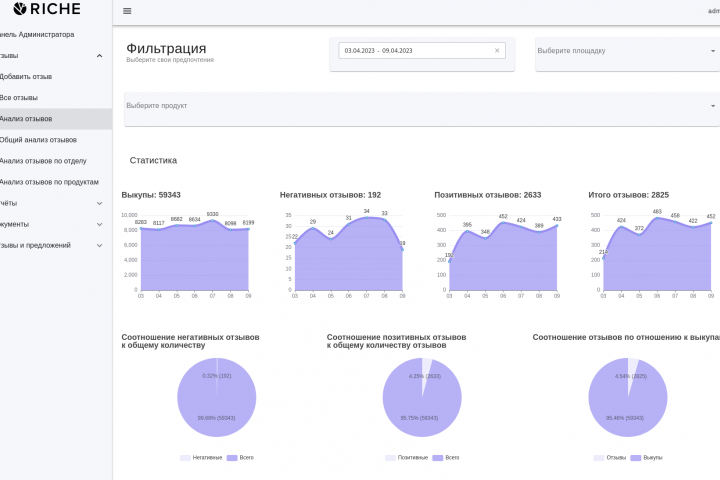Toggle the Негативные legend swatch
The width and height of the screenshot is (720, 480).
[185, 458]
